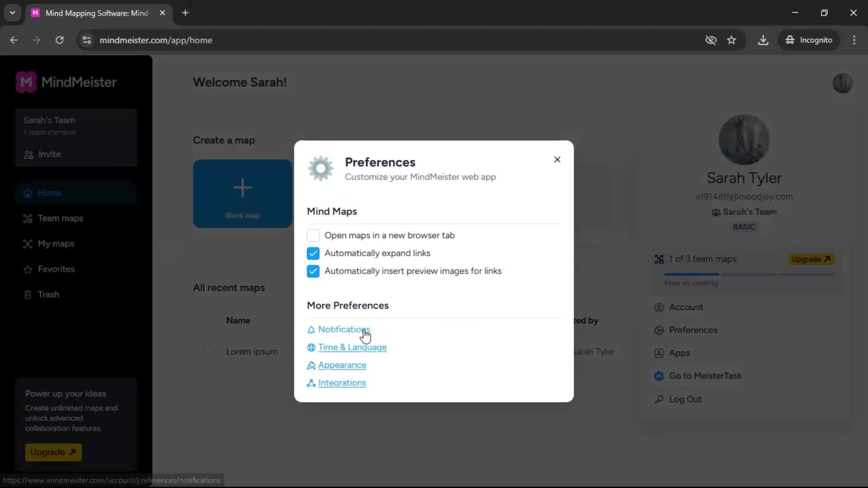The width and height of the screenshot is (868, 488).
Task: Uncheck Automatically insert preview images for links
Action: click(x=313, y=271)
